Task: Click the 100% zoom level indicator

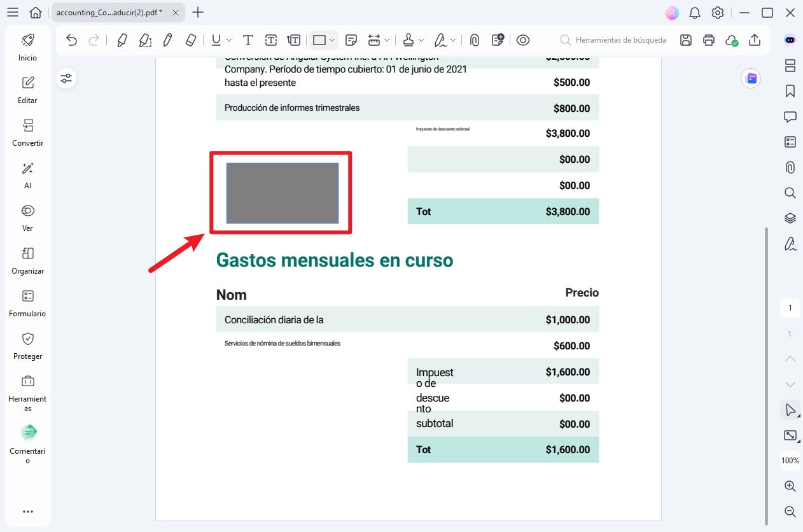Action: [x=790, y=460]
